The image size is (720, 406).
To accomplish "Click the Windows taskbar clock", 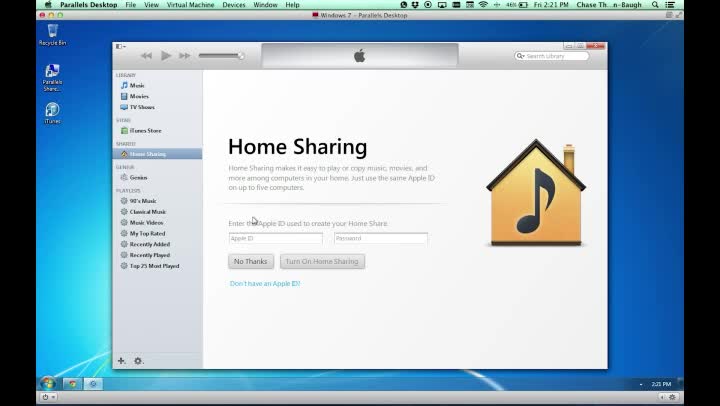I will [661, 384].
